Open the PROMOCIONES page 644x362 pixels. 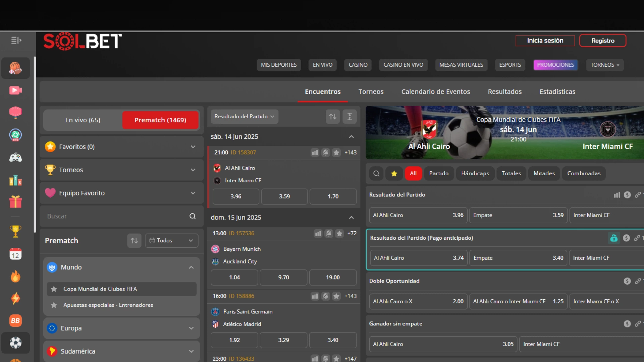pos(555,65)
